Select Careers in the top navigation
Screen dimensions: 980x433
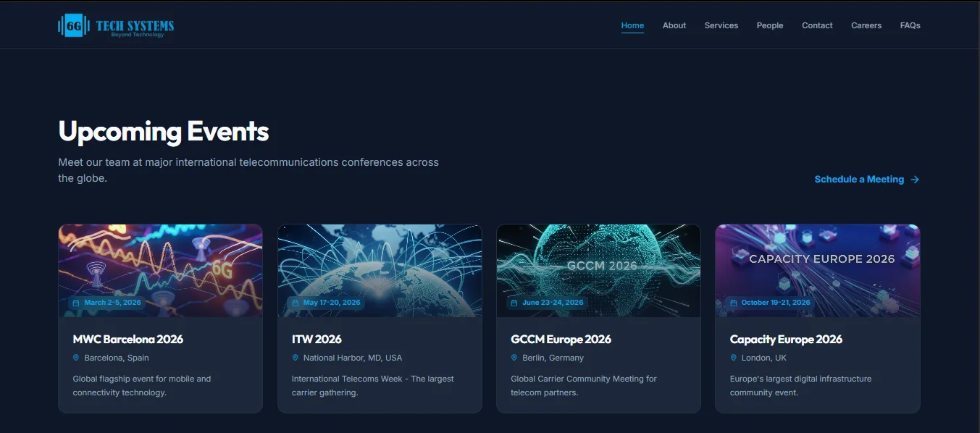[x=866, y=25]
